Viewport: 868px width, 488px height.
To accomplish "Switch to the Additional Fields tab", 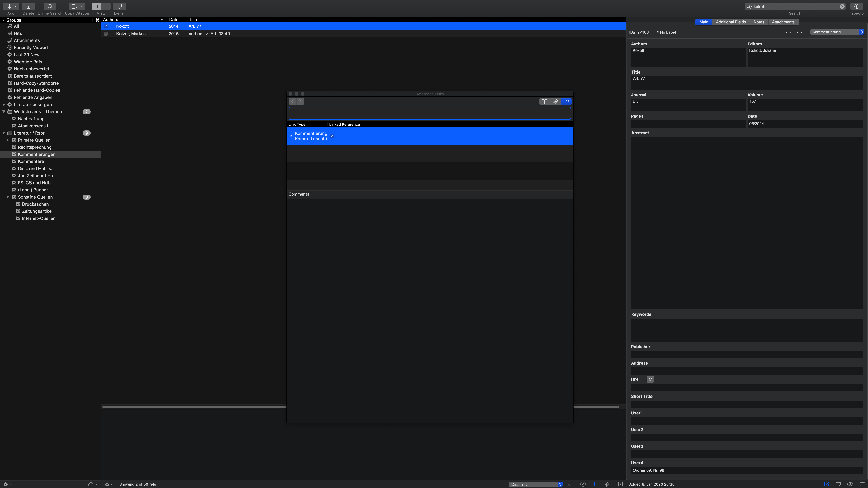I will 731,22.
